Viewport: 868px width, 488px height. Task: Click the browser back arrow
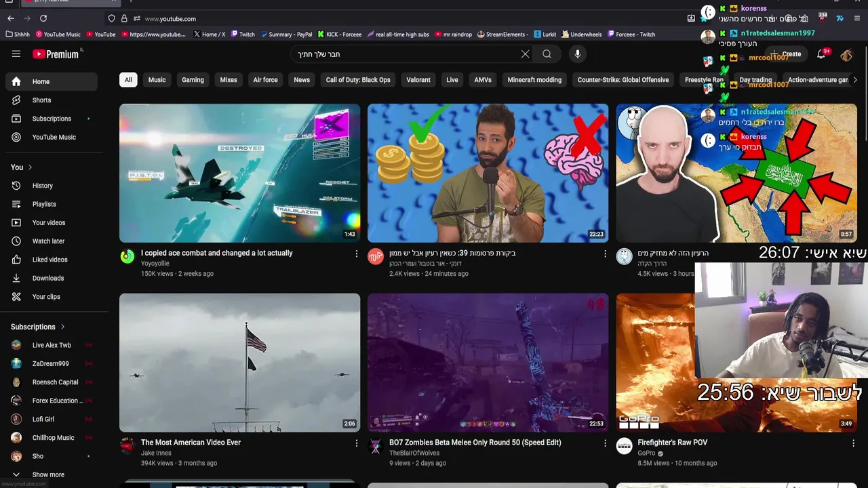click(10, 18)
